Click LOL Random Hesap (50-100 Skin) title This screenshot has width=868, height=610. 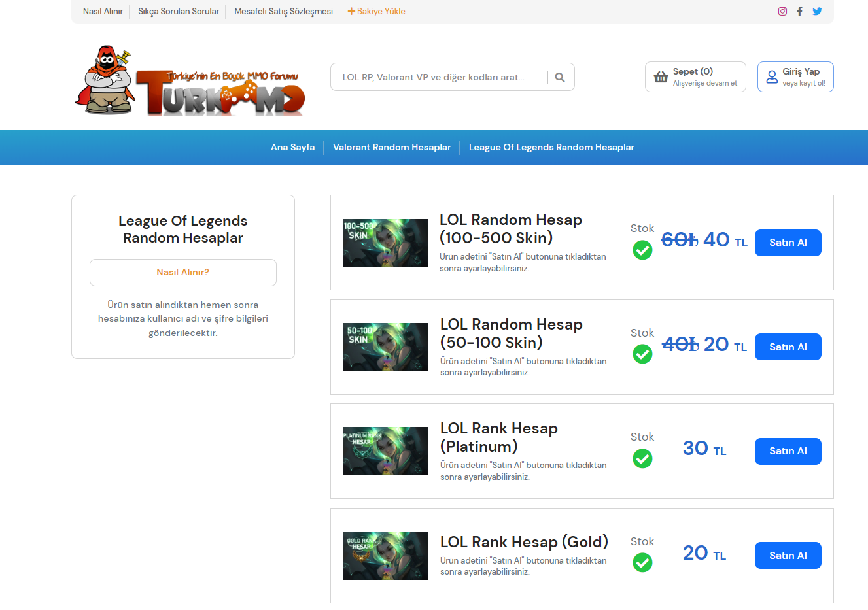(x=511, y=333)
